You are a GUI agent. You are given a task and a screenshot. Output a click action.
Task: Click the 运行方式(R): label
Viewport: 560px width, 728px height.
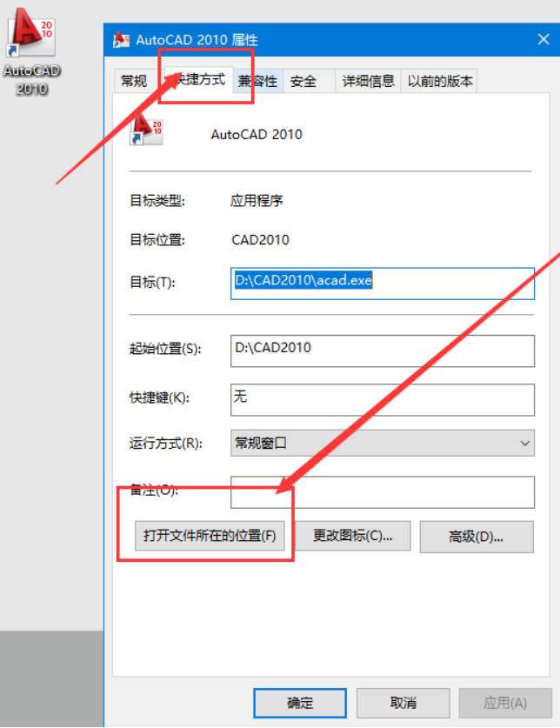(166, 444)
